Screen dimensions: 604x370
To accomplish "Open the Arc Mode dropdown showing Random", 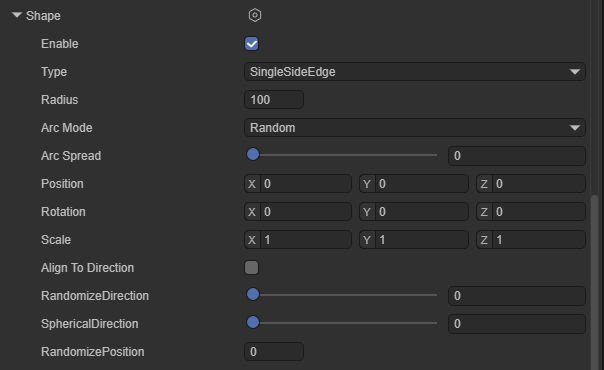I will pyautogui.click(x=415, y=127).
